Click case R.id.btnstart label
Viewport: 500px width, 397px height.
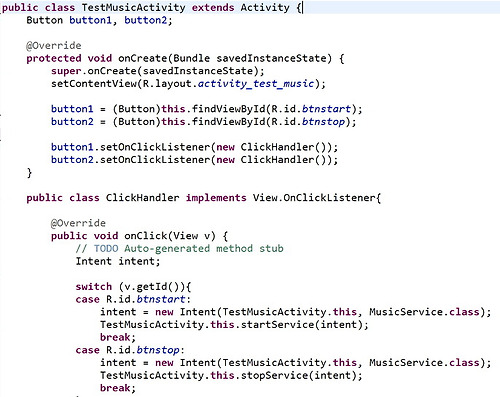click(133, 299)
